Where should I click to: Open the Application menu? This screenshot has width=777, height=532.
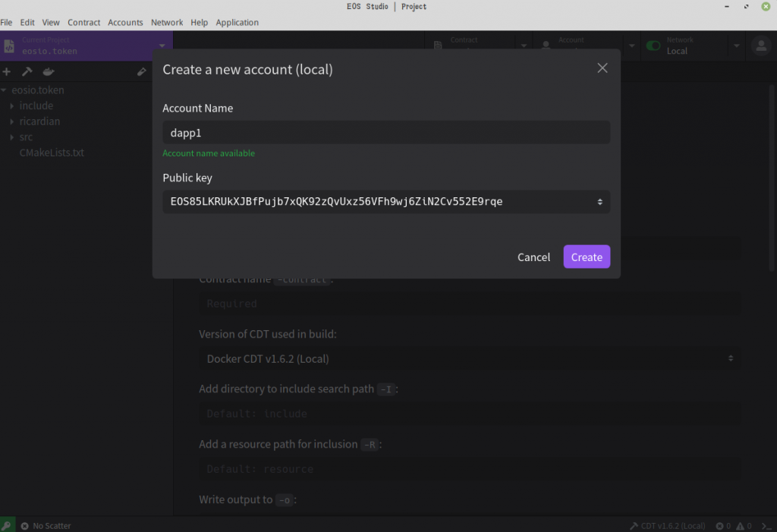(237, 22)
